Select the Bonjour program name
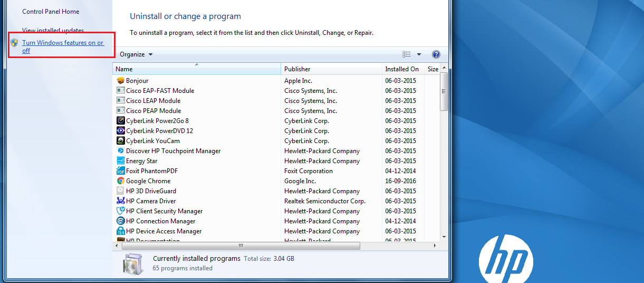The width and height of the screenshot is (644, 283). [137, 81]
